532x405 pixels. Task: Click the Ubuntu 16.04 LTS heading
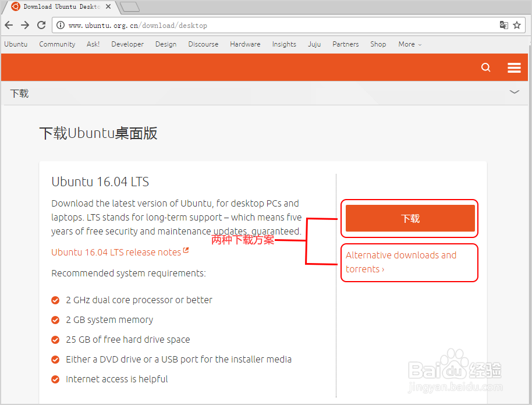click(100, 182)
